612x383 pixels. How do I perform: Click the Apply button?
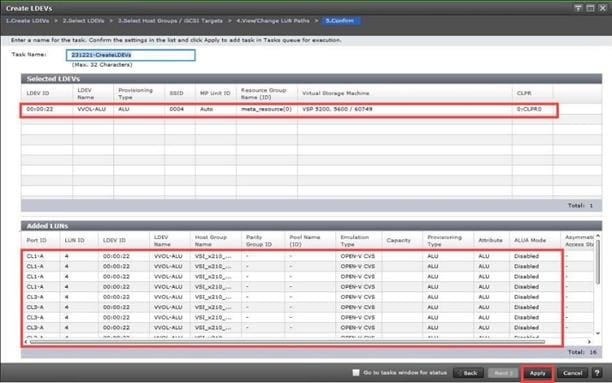coord(537,373)
